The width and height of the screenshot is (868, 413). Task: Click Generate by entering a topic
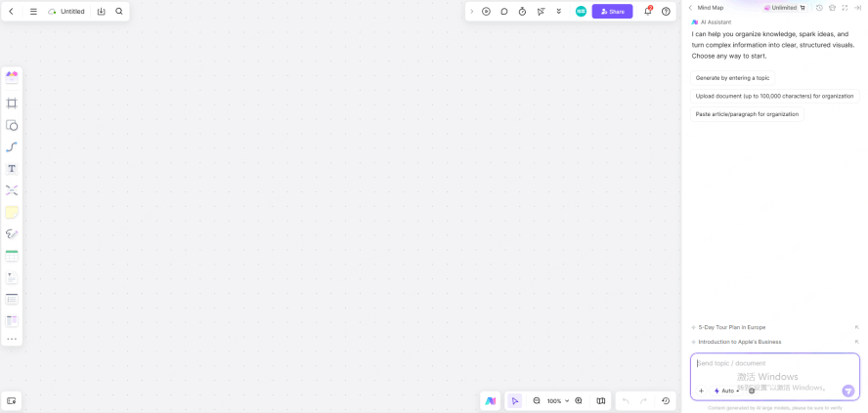click(x=732, y=78)
